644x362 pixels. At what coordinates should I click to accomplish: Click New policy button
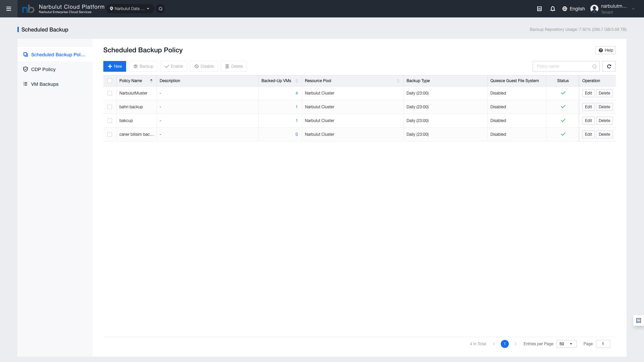point(115,66)
